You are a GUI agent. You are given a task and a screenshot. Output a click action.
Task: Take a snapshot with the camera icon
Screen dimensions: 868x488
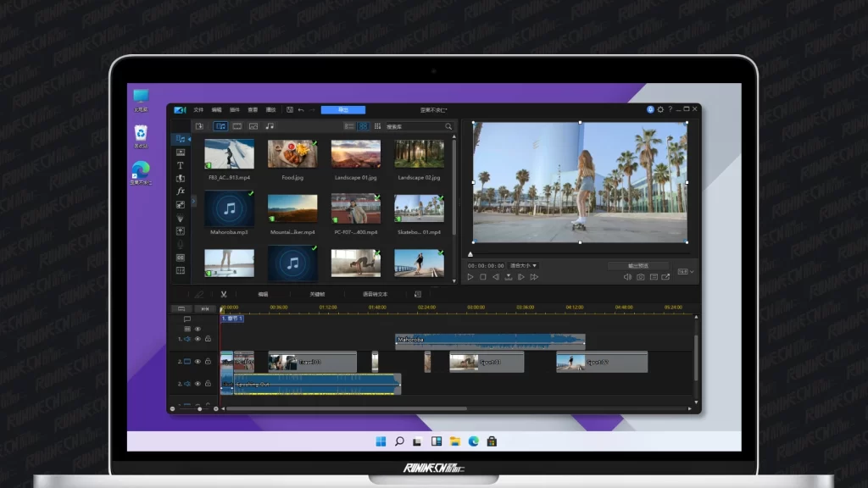pyautogui.click(x=641, y=277)
